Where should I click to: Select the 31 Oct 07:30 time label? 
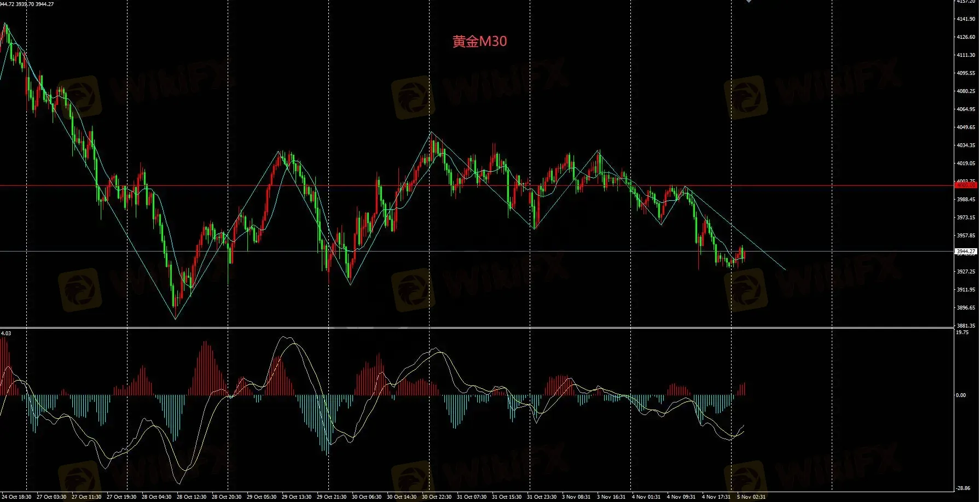pyautogui.click(x=472, y=497)
